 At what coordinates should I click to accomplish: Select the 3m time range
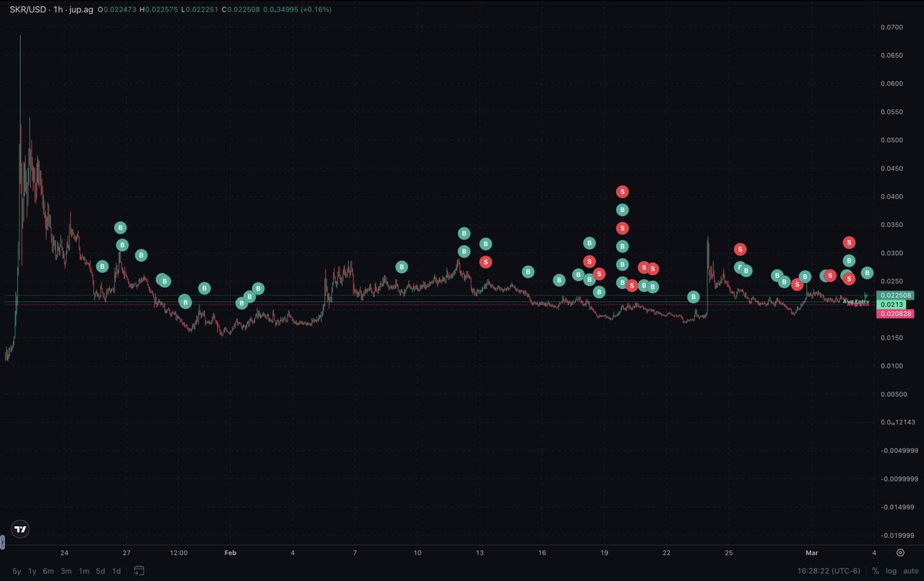pos(66,571)
